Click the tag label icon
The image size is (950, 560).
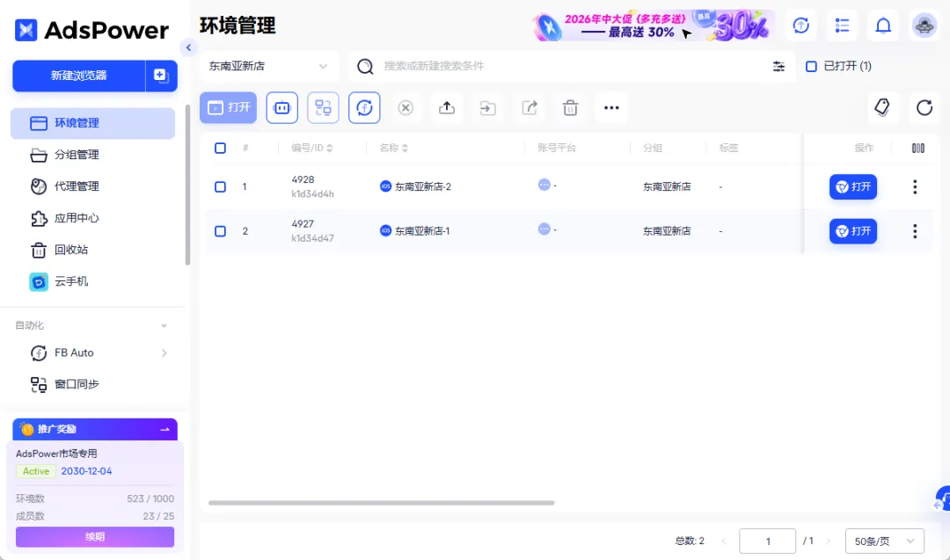[x=882, y=108]
